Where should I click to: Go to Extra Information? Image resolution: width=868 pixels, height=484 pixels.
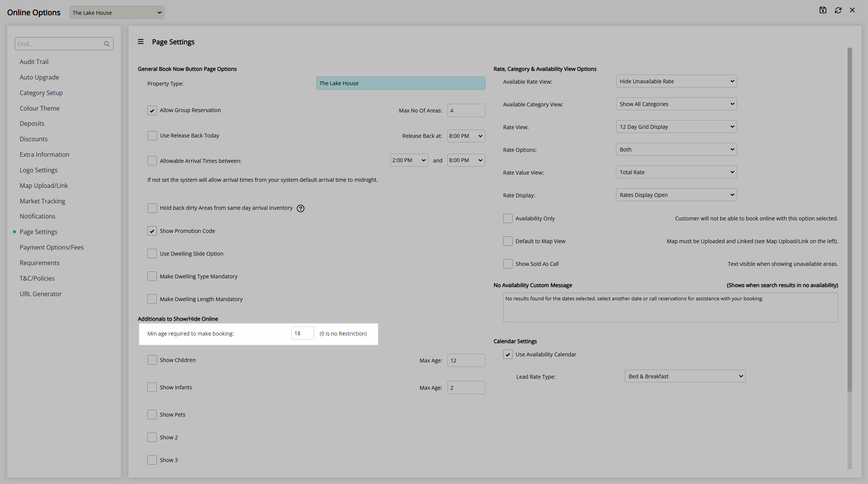coord(45,155)
